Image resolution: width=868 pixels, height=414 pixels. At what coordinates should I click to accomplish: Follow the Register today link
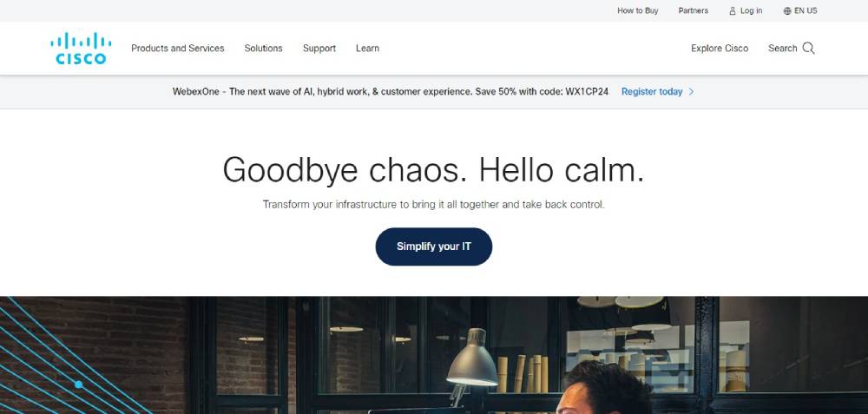[x=652, y=92]
